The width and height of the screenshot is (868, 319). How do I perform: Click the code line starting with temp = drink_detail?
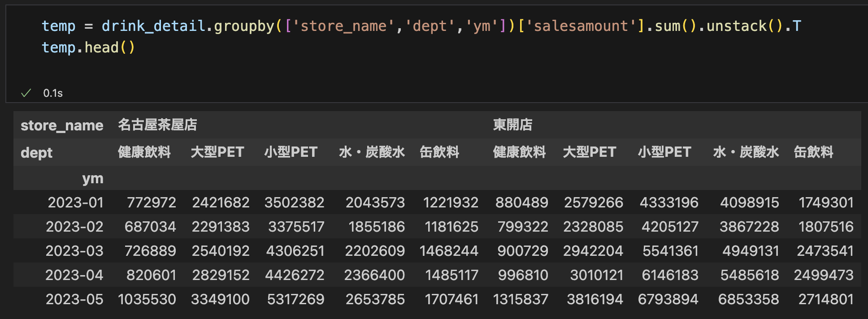421,26
